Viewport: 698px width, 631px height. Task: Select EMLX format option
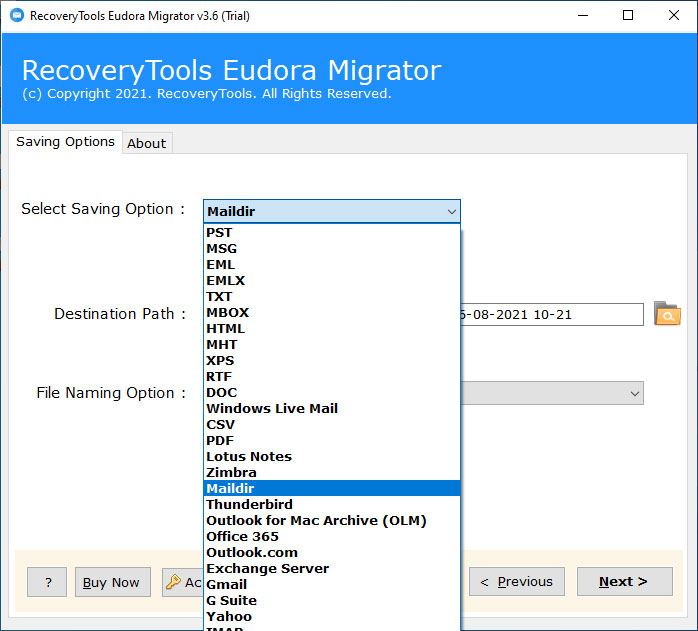332,281
